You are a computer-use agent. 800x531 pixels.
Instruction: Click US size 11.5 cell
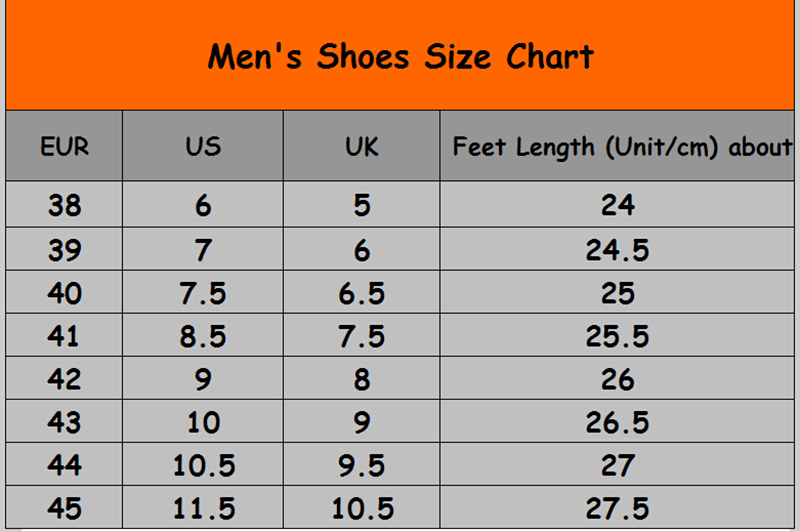pos(203,508)
